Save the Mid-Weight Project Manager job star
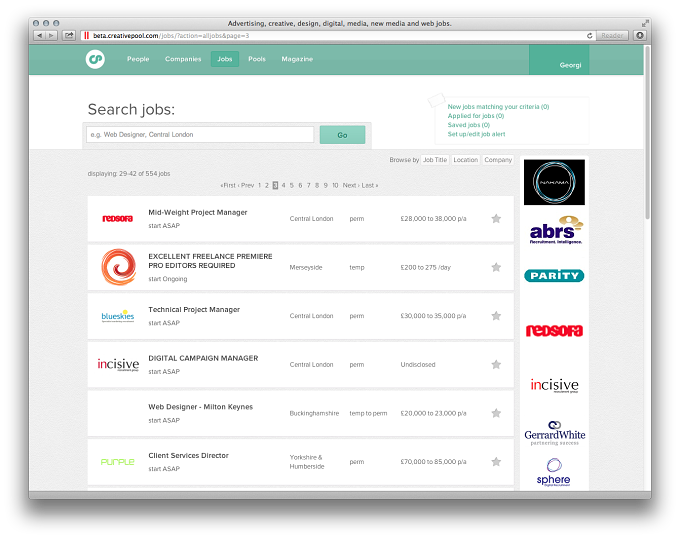The width and height of the screenshot is (680, 539). pos(496,219)
